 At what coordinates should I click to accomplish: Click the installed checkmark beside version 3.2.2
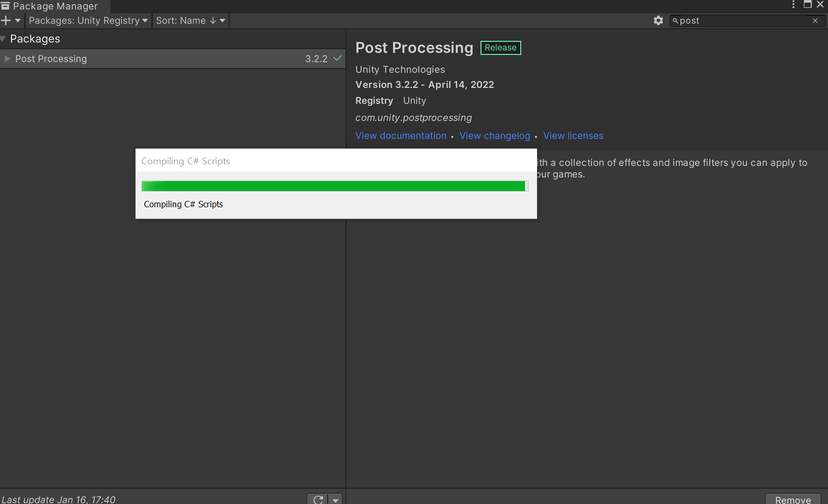click(338, 58)
